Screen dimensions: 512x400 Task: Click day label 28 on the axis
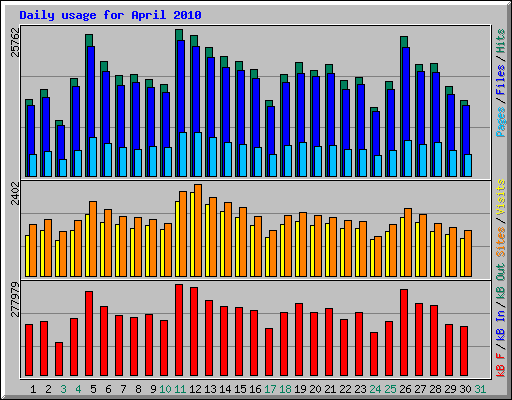435,389
